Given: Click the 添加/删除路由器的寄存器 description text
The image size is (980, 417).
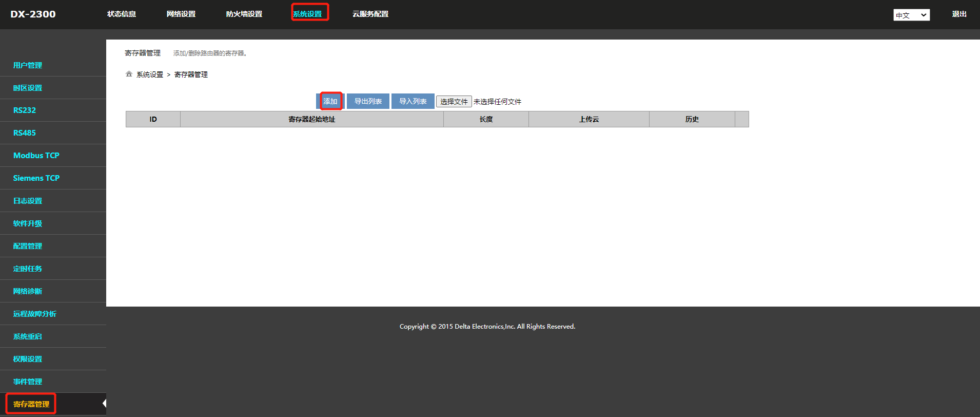Looking at the screenshot, I should (211, 53).
